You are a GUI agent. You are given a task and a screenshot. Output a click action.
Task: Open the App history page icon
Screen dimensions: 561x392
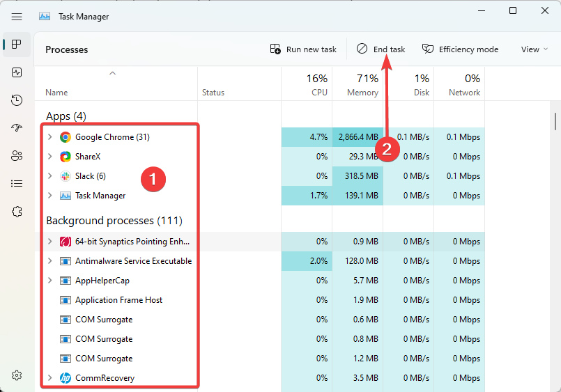[x=17, y=100]
